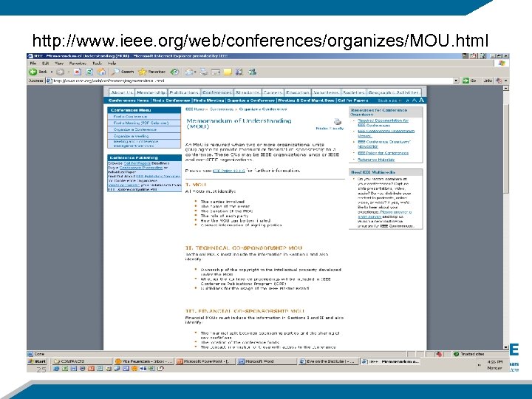Click the page icon beside the address URL
The image size is (532, 399).
click(x=50, y=81)
